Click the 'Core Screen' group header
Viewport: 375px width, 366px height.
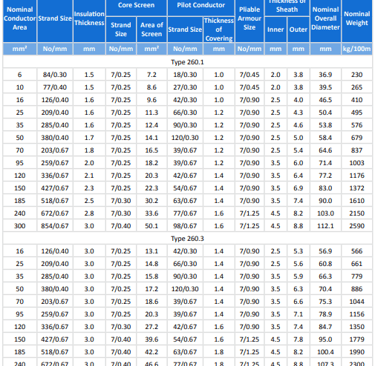(136, 5)
